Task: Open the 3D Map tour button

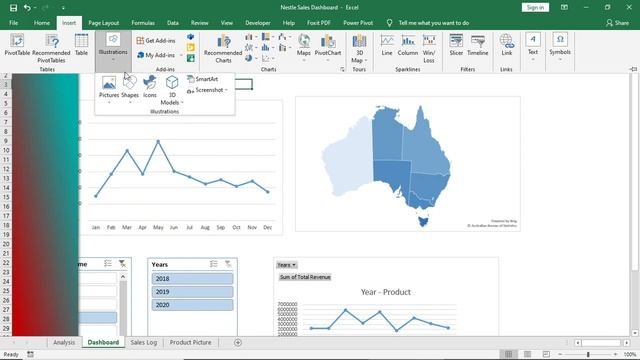Action: tap(359, 49)
